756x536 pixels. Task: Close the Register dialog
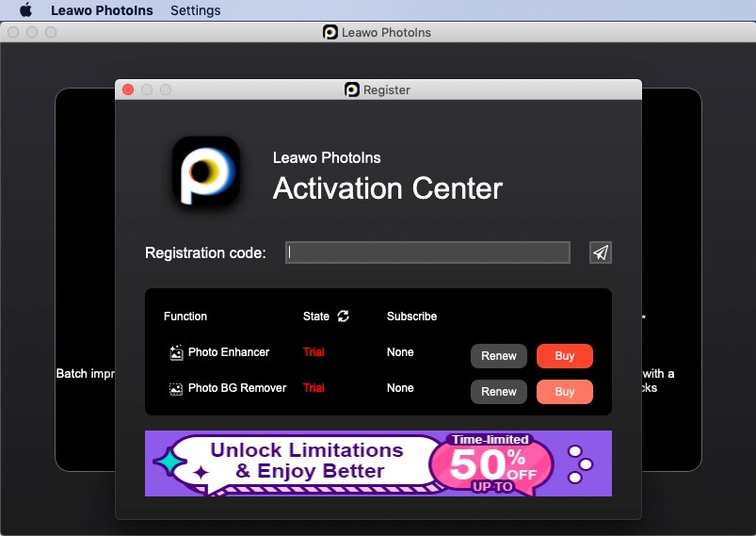(x=129, y=89)
